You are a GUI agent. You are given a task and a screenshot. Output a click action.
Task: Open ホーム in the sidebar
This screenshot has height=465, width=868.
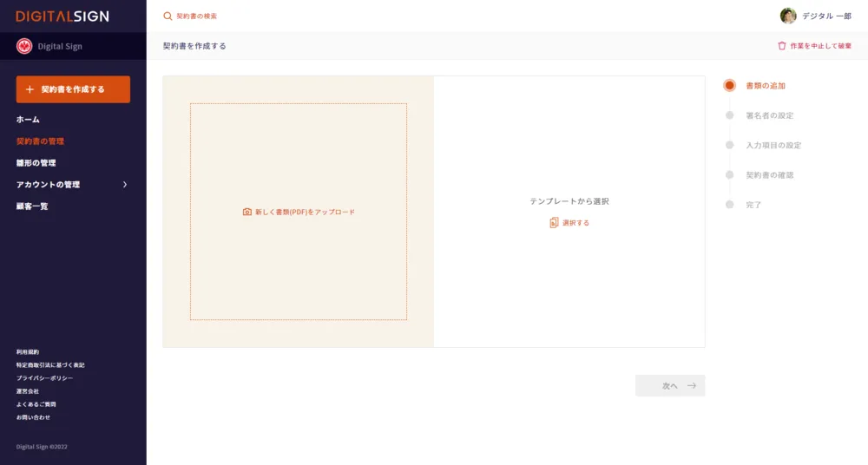pyautogui.click(x=28, y=120)
